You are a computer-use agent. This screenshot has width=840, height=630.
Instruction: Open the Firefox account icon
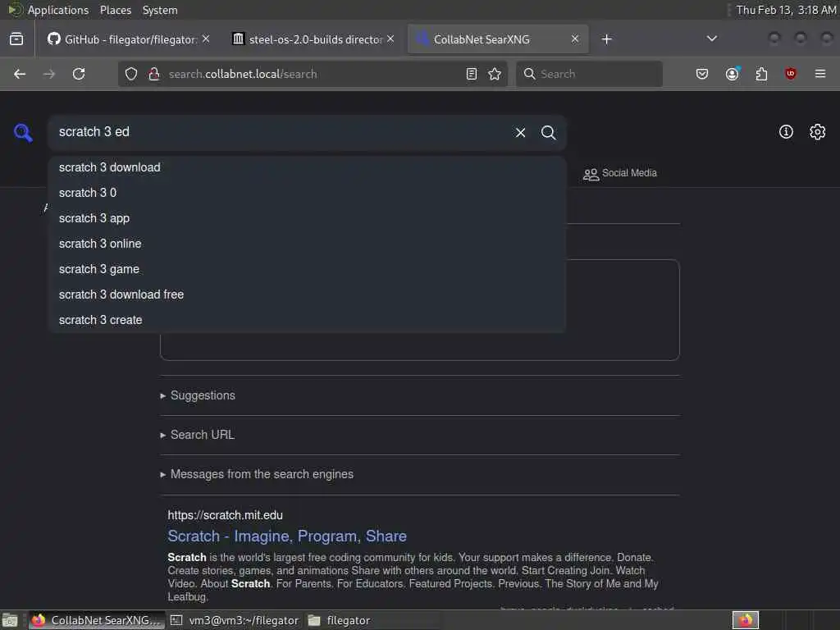tap(733, 74)
